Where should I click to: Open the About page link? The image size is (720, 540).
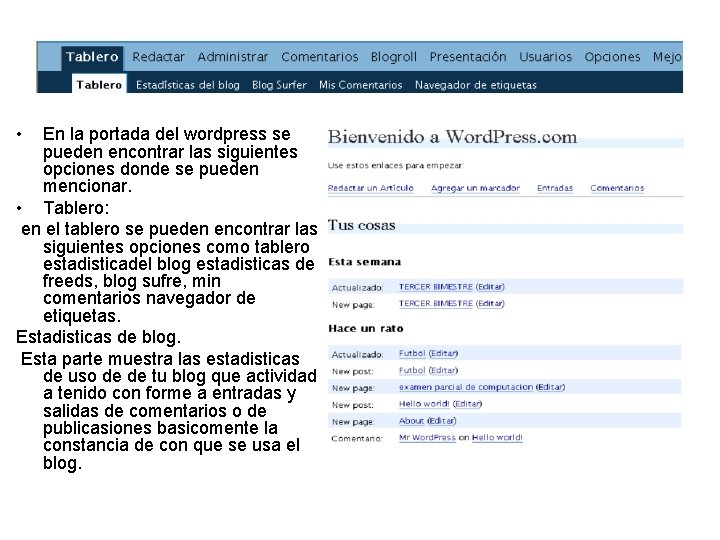tap(411, 421)
